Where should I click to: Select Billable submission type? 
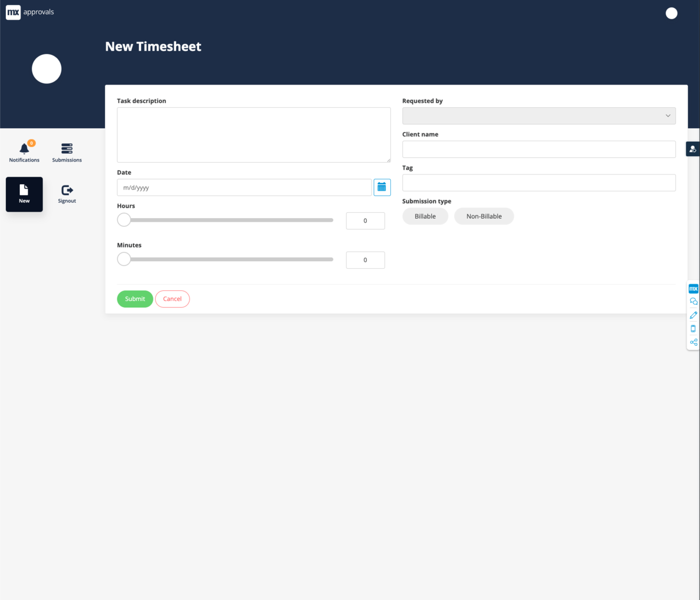[425, 216]
